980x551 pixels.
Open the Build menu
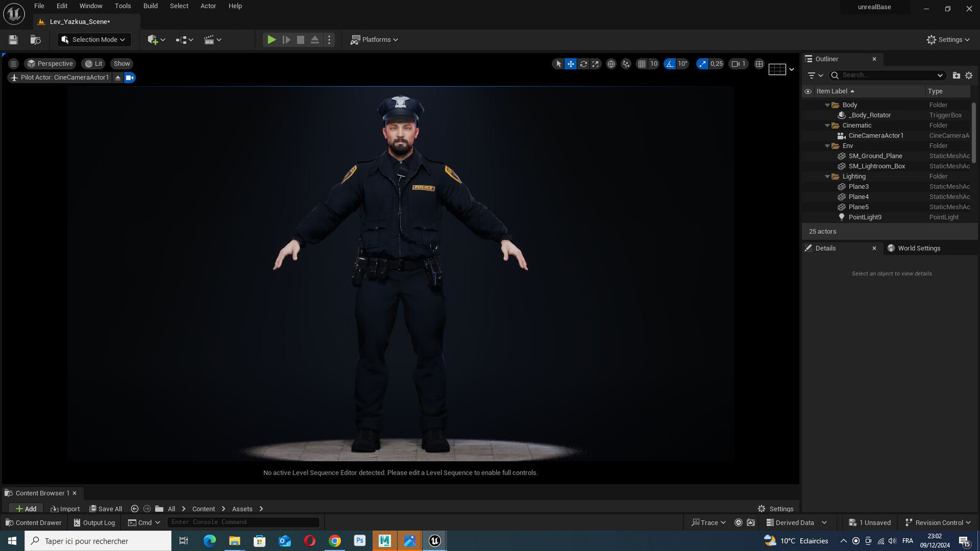(151, 6)
